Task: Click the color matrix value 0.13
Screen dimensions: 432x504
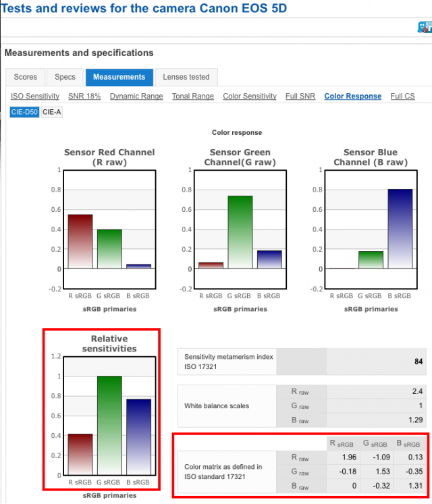Action: coord(416,457)
